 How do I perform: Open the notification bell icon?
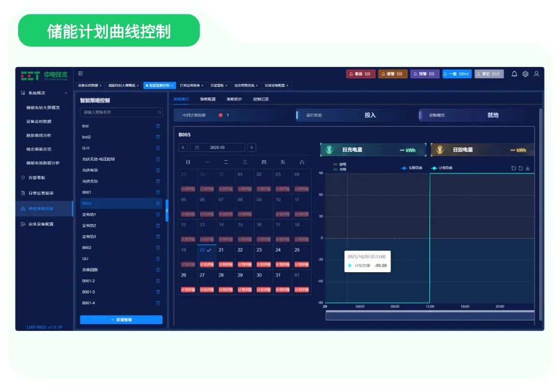tap(514, 74)
